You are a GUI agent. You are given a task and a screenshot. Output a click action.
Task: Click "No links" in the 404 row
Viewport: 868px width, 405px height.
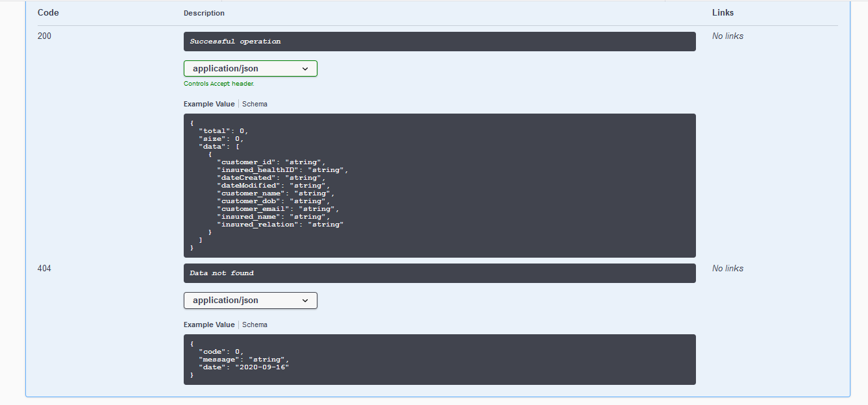[x=727, y=269]
